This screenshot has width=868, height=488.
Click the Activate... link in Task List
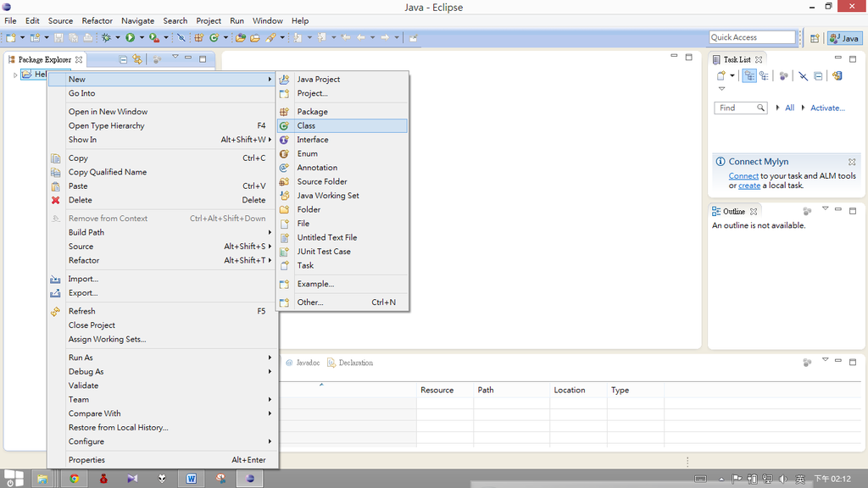point(827,108)
